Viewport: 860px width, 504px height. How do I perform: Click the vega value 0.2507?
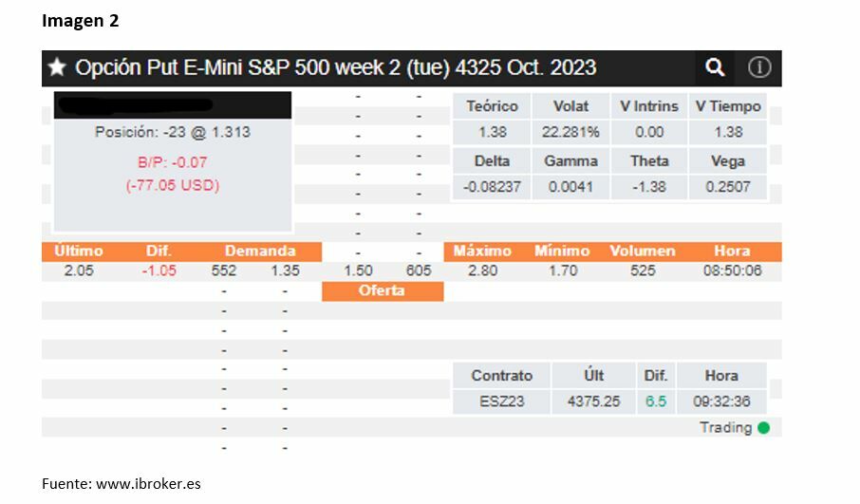728,187
